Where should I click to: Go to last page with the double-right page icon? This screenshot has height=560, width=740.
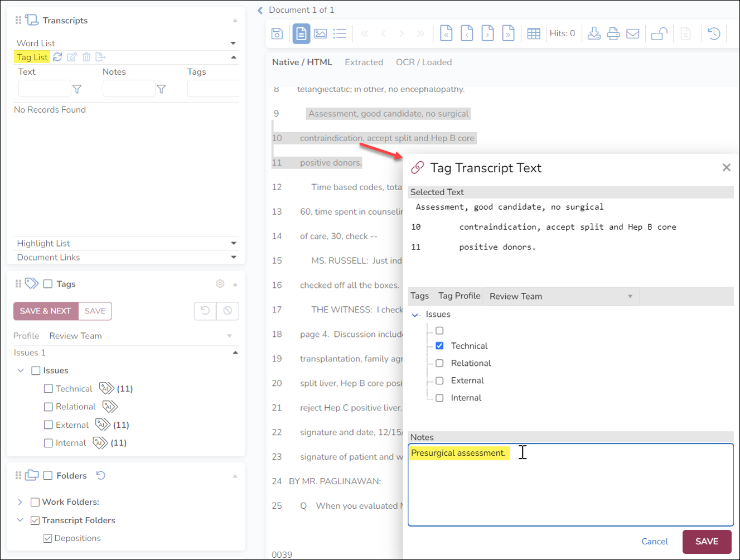click(508, 33)
